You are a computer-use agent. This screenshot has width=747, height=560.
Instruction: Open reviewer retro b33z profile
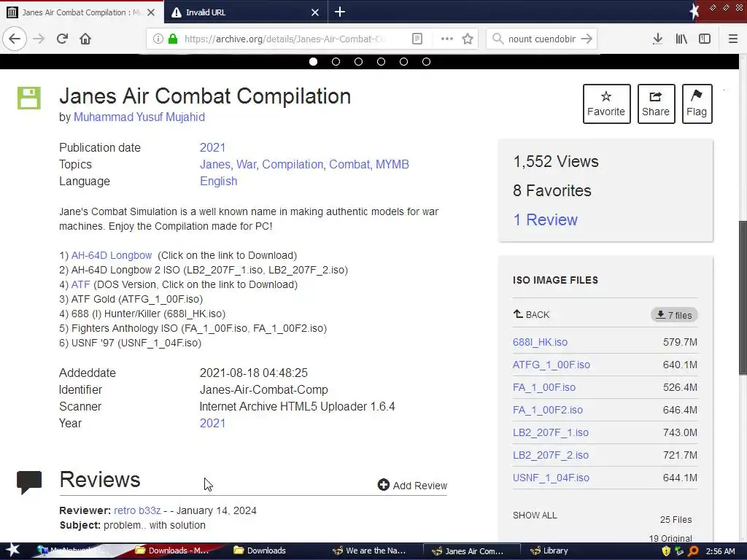[137, 510]
